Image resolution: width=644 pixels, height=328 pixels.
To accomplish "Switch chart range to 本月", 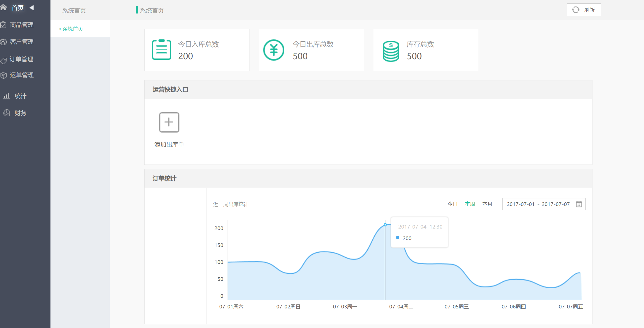I will coord(487,204).
